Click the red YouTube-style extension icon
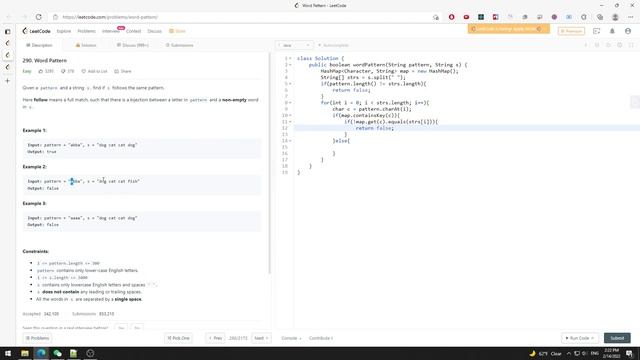 coord(466,17)
